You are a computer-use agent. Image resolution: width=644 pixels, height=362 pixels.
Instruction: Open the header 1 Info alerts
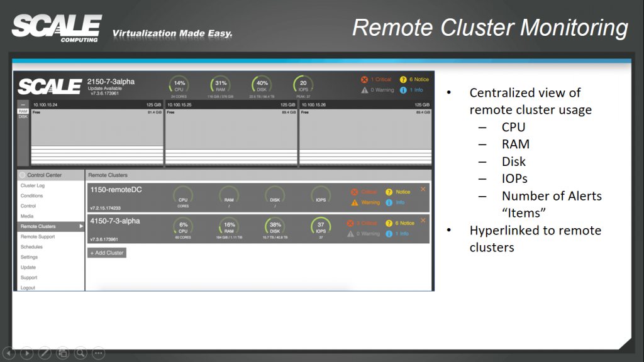point(411,90)
